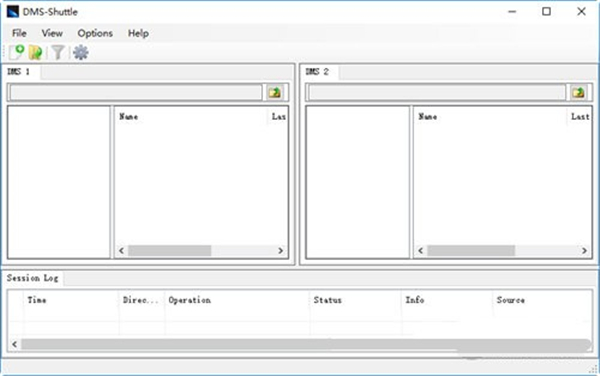The width and height of the screenshot is (600, 376).
Task: Click the DMS 1 path input field
Action: click(136, 92)
